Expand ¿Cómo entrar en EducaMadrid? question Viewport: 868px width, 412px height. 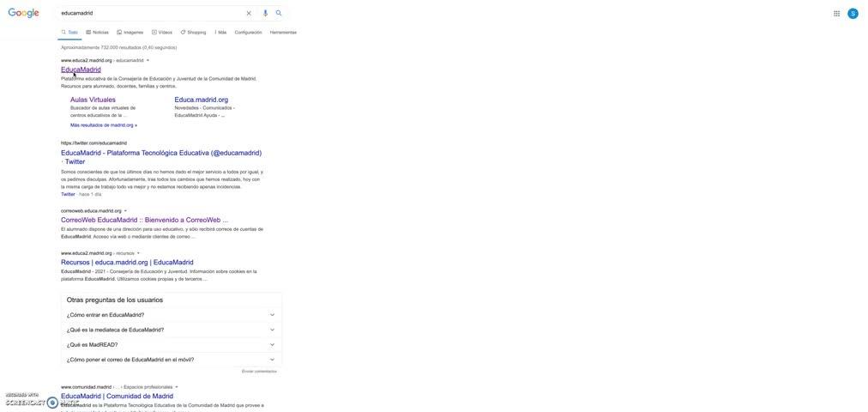point(171,315)
